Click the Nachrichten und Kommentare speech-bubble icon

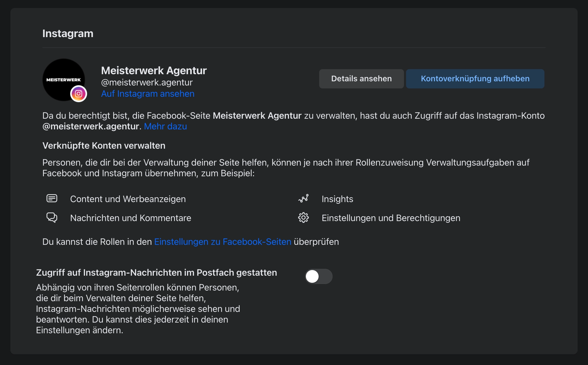click(52, 218)
